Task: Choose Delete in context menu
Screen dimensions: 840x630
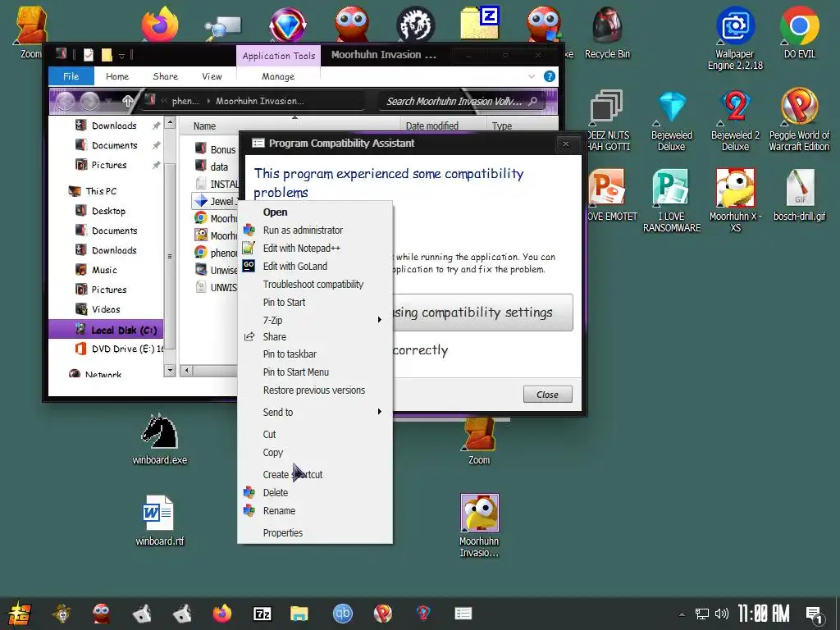Action: (x=276, y=493)
